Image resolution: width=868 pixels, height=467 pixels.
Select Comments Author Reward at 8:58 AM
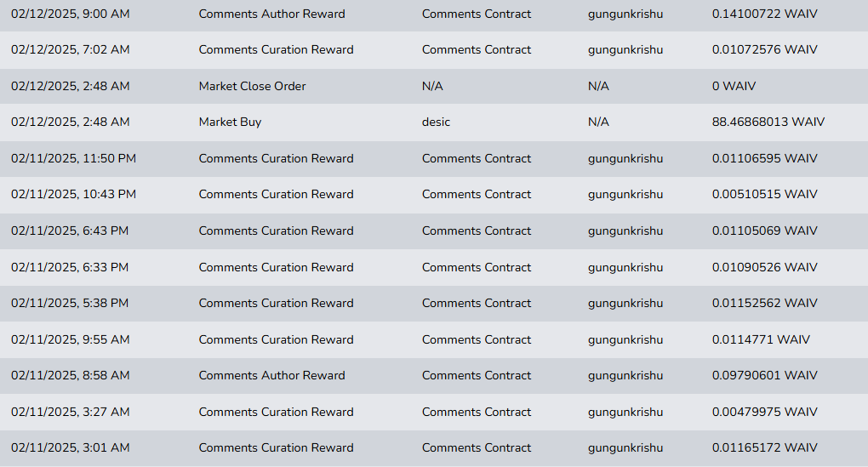271,376
